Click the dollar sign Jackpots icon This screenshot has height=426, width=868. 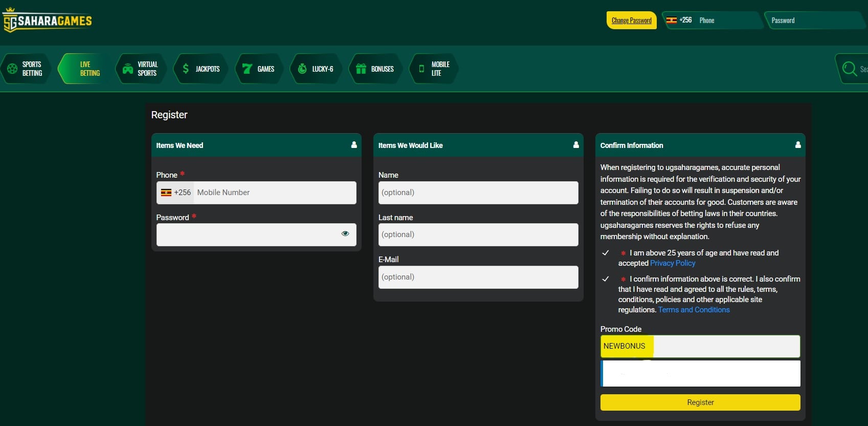coord(186,69)
